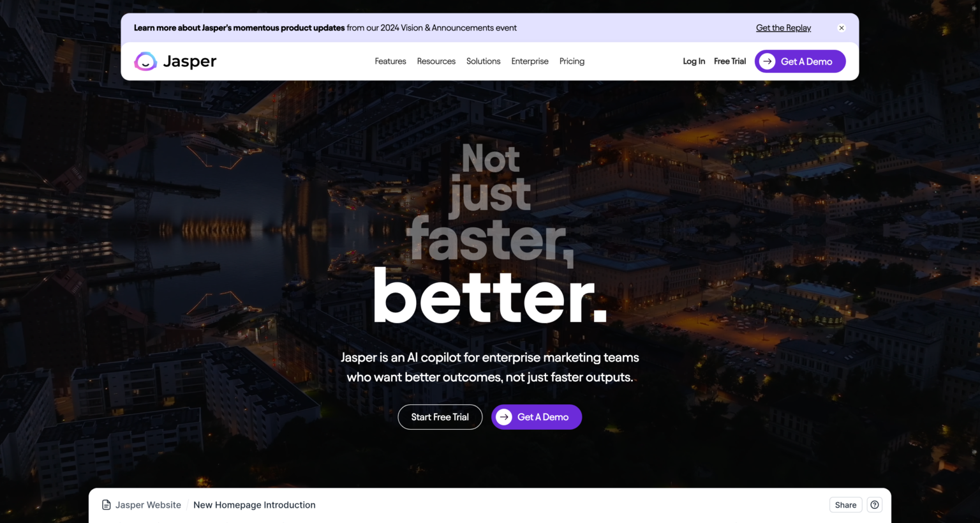
Task: Expand the Features navigation menu
Action: point(390,61)
